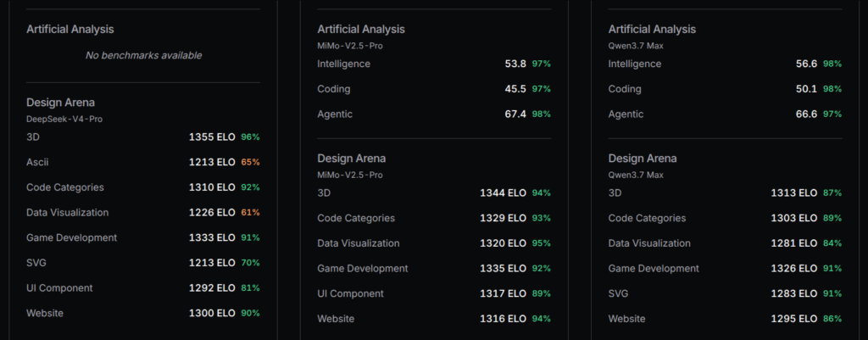
Task: Click the '1300 ELO' Website score
Action: (212, 314)
